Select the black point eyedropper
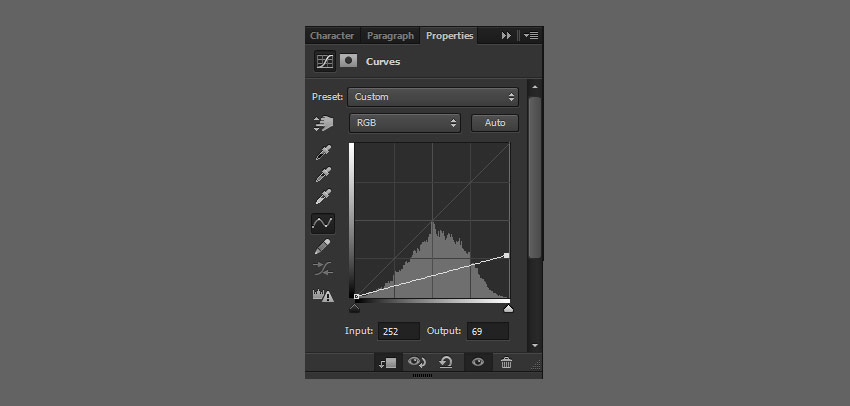The height and width of the screenshot is (406, 850). click(323, 153)
